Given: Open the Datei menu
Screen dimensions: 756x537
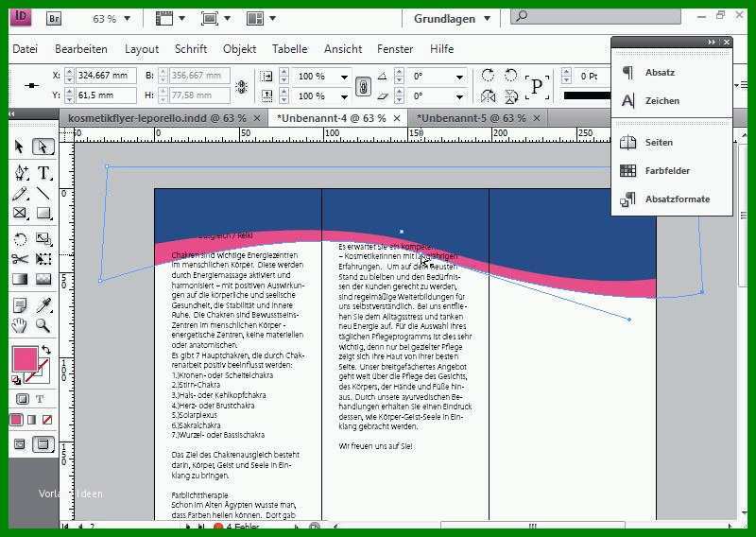Looking at the screenshot, I should (26, 49).
